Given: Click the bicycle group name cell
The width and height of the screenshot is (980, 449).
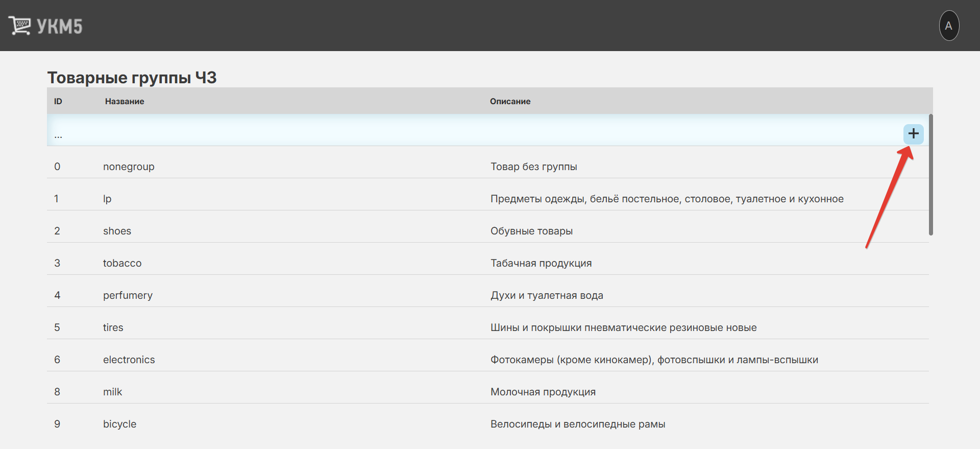Looking at the screenshot, I should 119,424.
